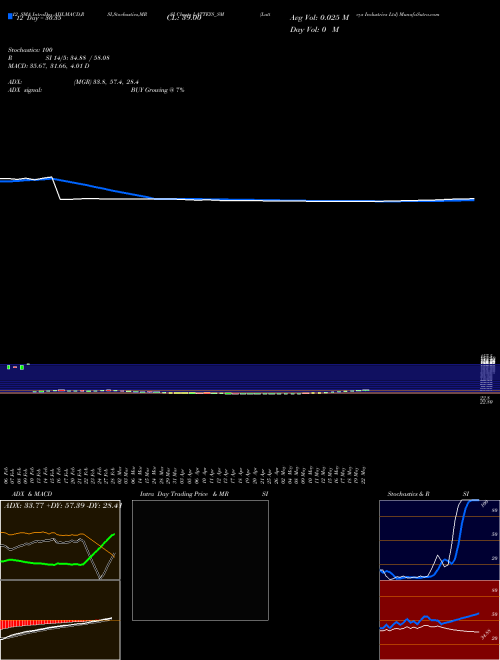Click the 'ADX signal:' label
The image size is (500, 660).
24,90
